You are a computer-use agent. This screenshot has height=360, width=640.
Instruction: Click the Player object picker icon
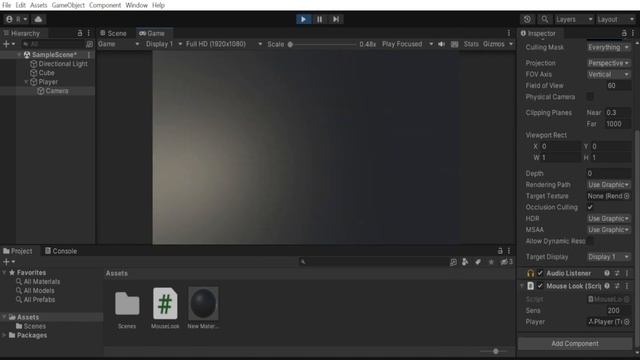point(627,322)
